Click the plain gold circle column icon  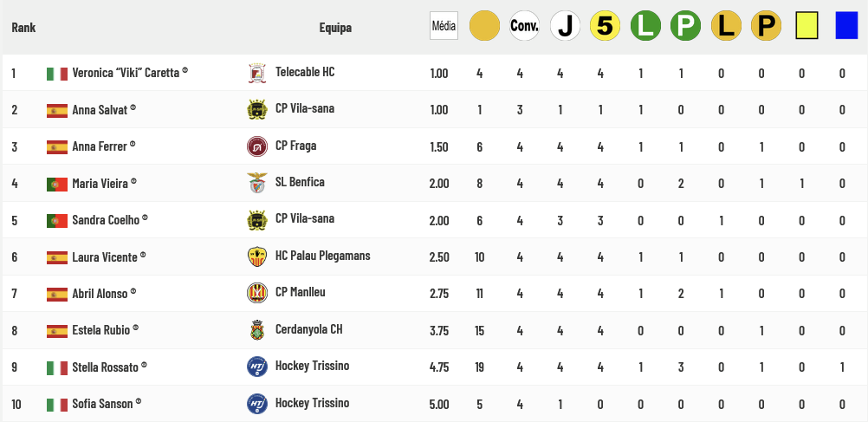pos(484,26)
